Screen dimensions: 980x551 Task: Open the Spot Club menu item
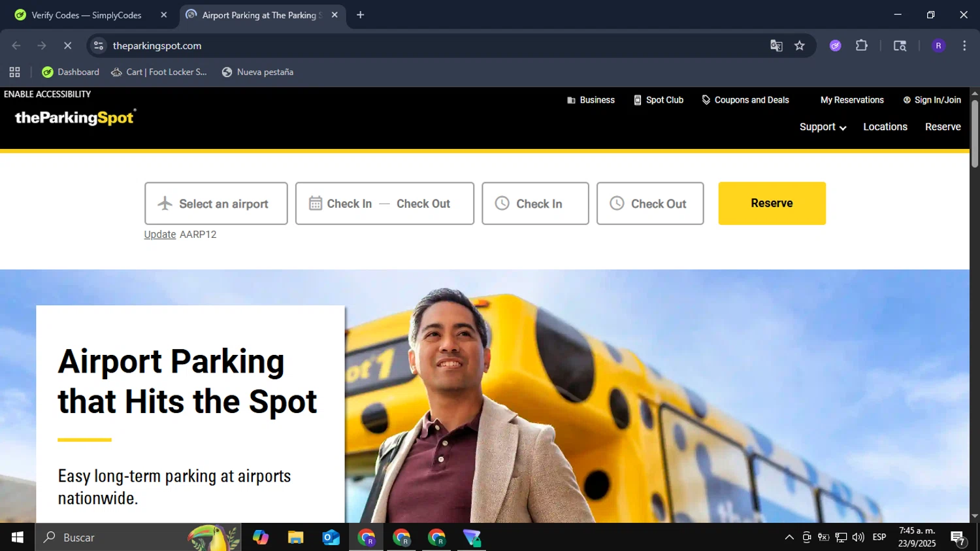point(659,100)
